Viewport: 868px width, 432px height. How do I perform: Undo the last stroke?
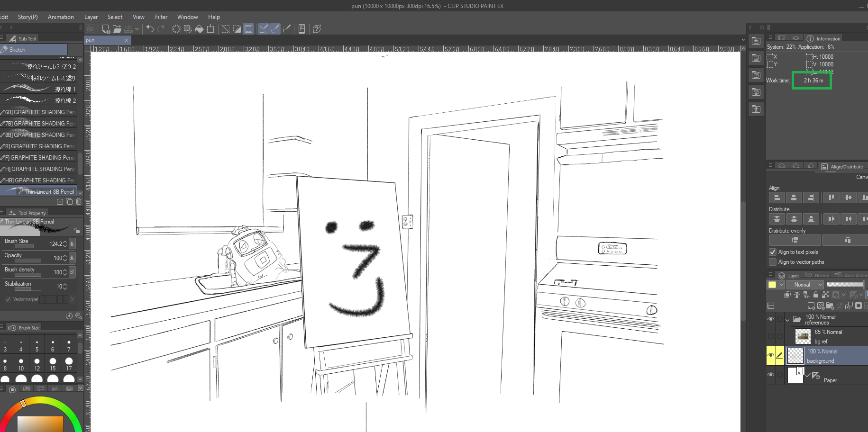150,29
